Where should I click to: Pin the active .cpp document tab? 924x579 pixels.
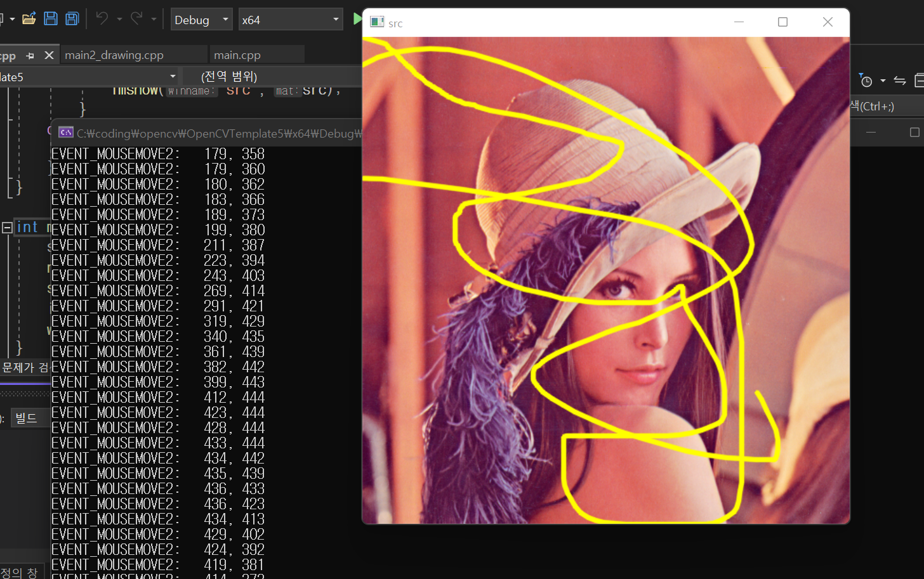coord(30,56)
